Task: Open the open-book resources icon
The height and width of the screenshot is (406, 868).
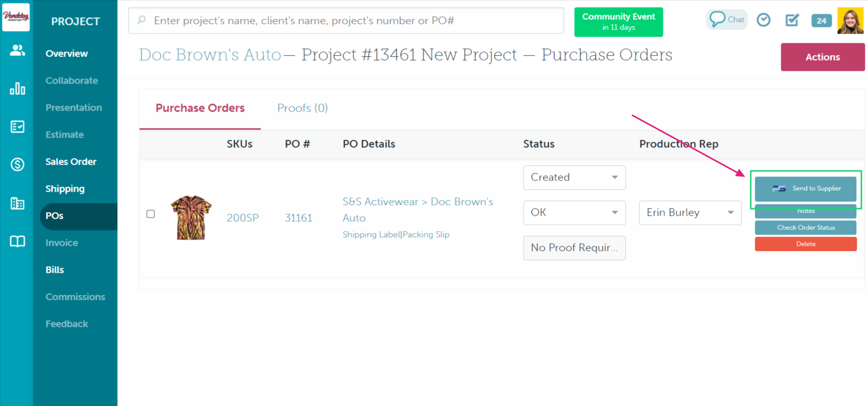Action: (x=17, y=241)
